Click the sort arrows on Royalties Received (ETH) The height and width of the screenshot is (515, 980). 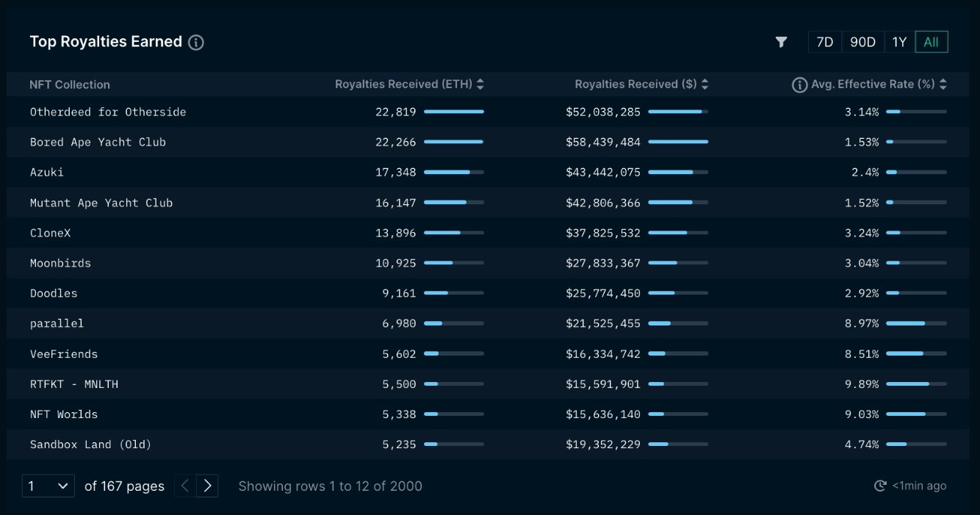tap(480, 84)
